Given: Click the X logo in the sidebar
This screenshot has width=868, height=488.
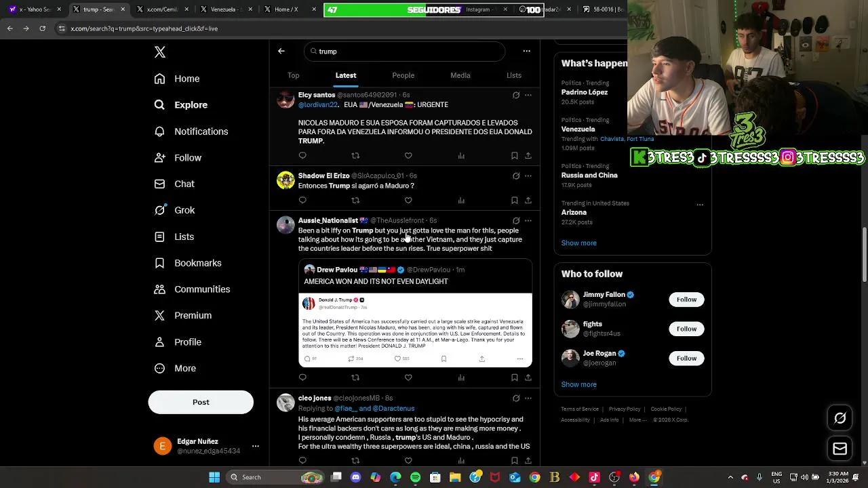Looking at the screenshot, I should point(160,52).
